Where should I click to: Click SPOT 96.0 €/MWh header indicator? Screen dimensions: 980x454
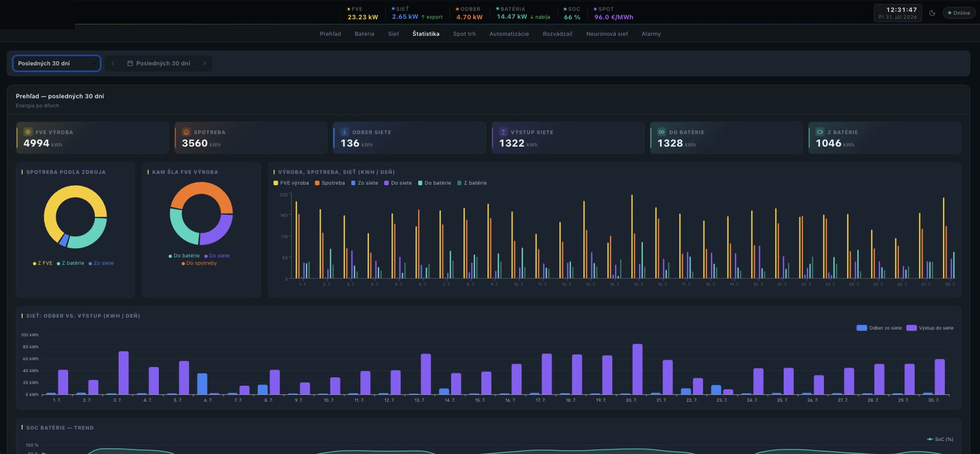(613, 13)
